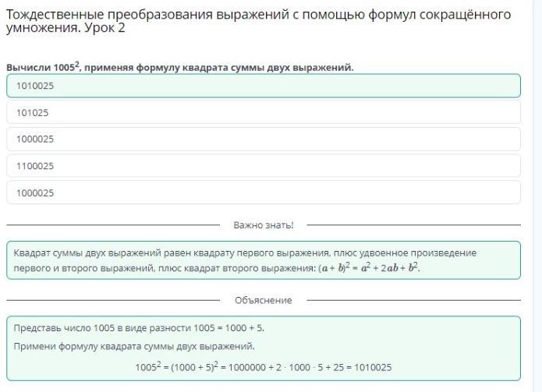Select the answer option 1010025
Viewport: 542px width, 392px height.
[x=264, y=86]
